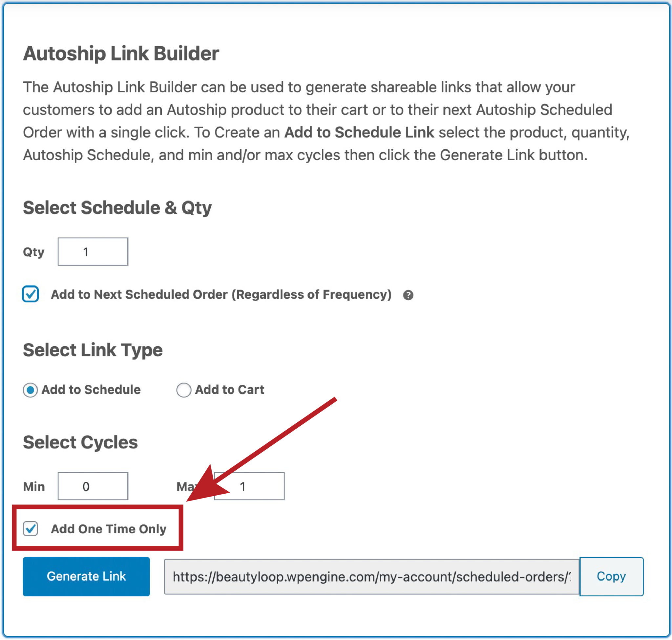Click the Add to Cart label text

click(229, 390)
